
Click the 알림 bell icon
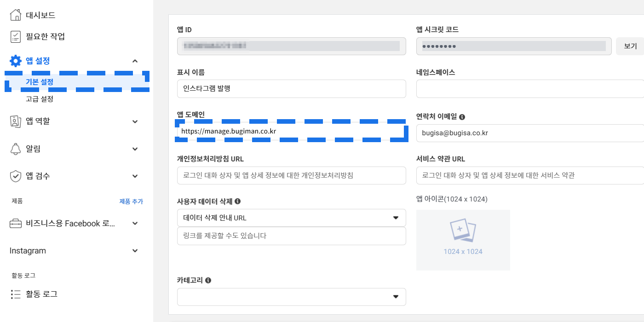(x=16, y=149)
